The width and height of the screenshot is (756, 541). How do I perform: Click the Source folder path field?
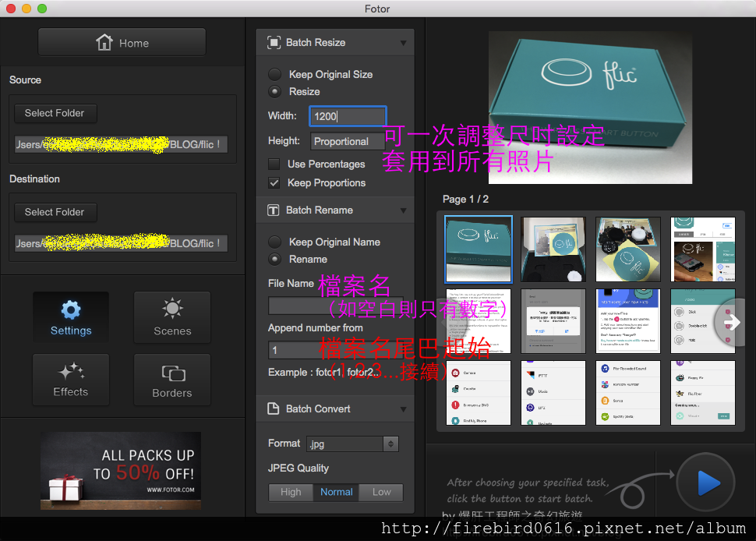coord(121,144)
